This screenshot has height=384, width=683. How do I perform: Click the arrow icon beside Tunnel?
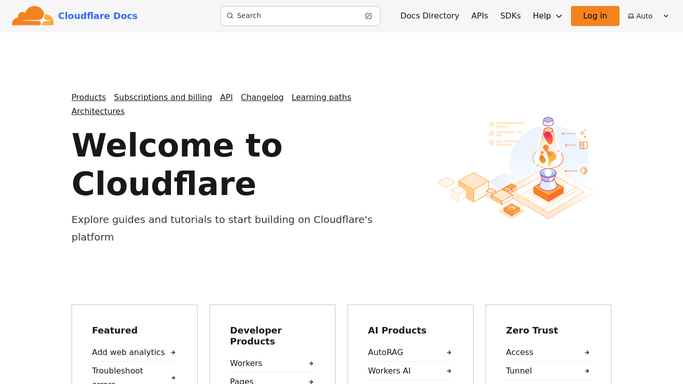pyautogui.click(x=587, y=371)
